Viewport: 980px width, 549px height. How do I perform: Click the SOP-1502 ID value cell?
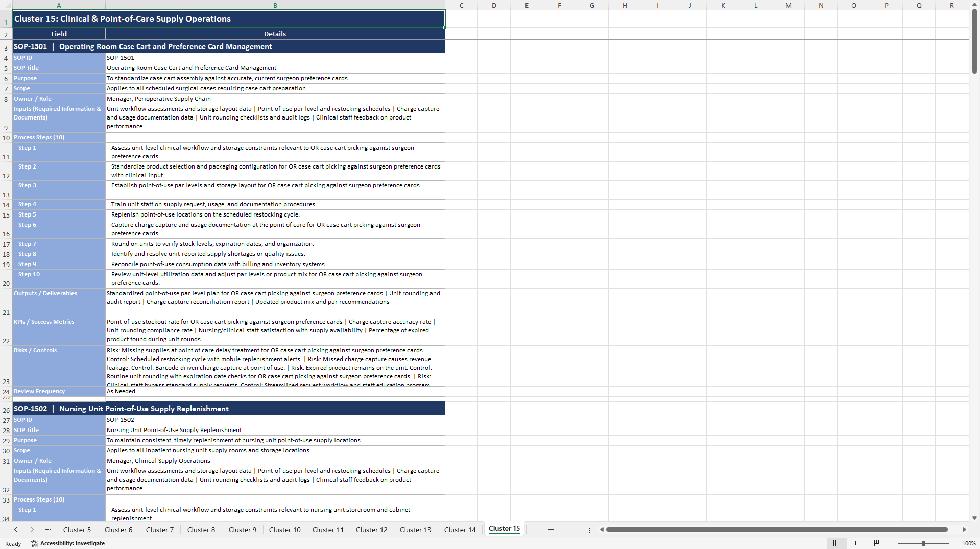point(275,420)
